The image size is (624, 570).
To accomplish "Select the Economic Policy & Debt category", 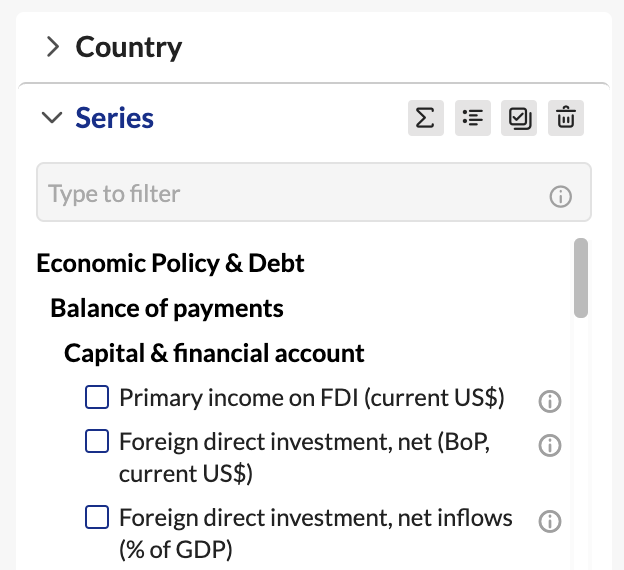I will [170, 264].
